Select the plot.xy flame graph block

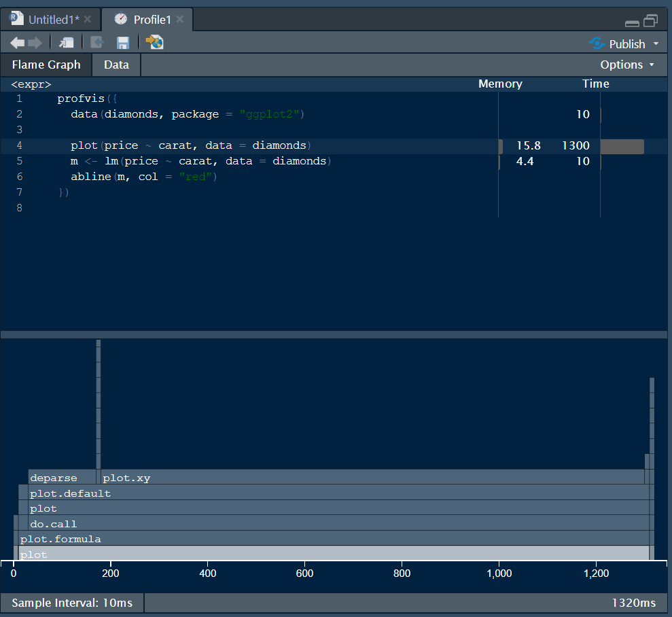tap(372, 477)
